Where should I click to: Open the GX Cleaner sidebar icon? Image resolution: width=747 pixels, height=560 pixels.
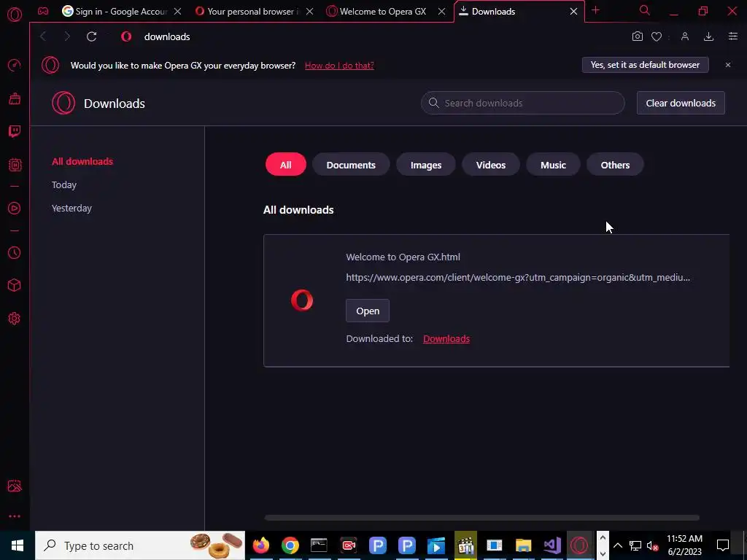pyautogui.click(x=15, y=98)
